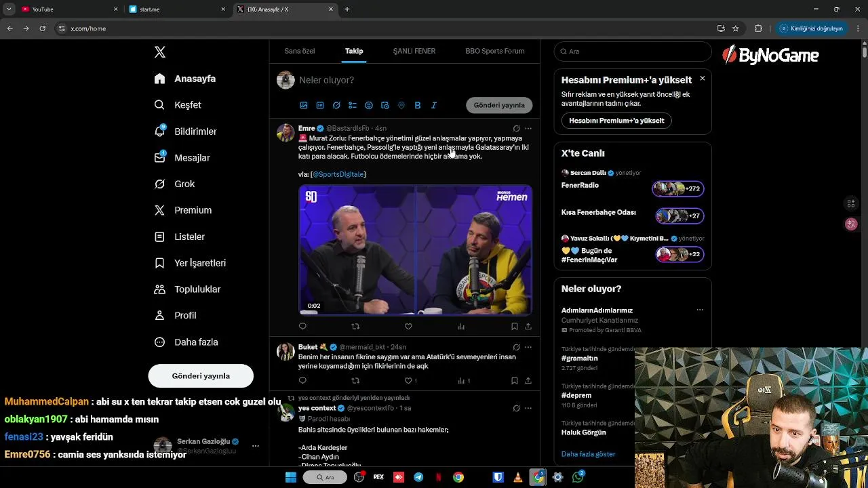The height and width of the screenshot is (488, 868).
Task: Open @SportsDigitale mention link
Action: click(339, 174)
